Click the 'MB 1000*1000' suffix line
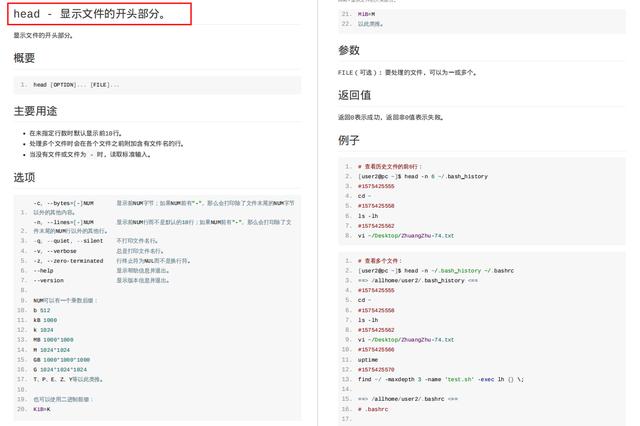This screenshot has height=426, width=640. tap(53, 339)
